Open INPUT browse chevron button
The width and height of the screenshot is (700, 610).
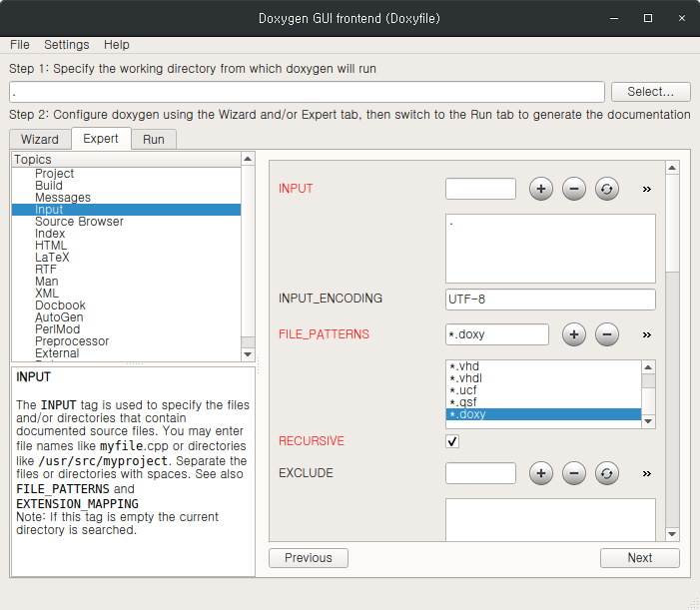[x=646, y=190]
